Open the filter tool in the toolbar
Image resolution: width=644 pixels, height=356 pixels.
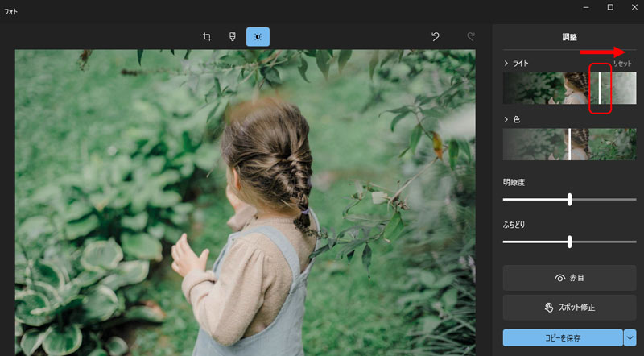click(x=232, y=36)
